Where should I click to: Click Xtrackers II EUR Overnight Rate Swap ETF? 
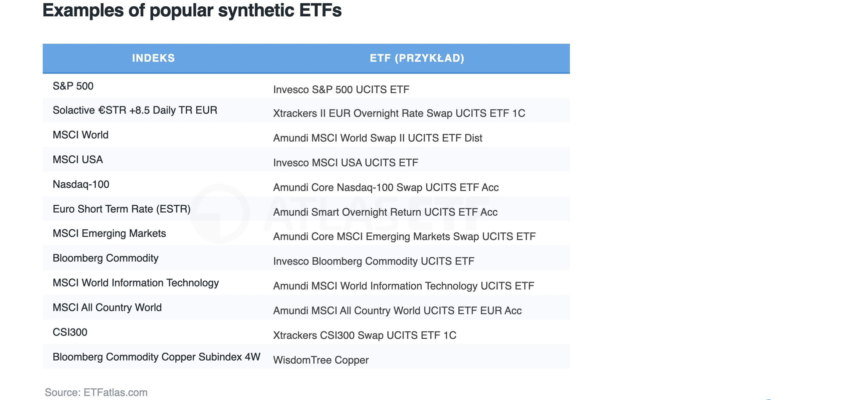click(x=399, y=113)
